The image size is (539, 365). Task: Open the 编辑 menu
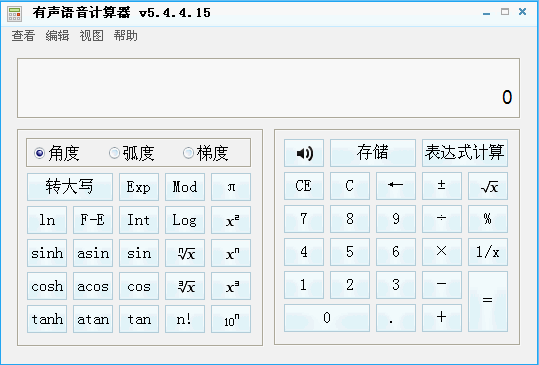pyautogui.click(x=57, y=36)
